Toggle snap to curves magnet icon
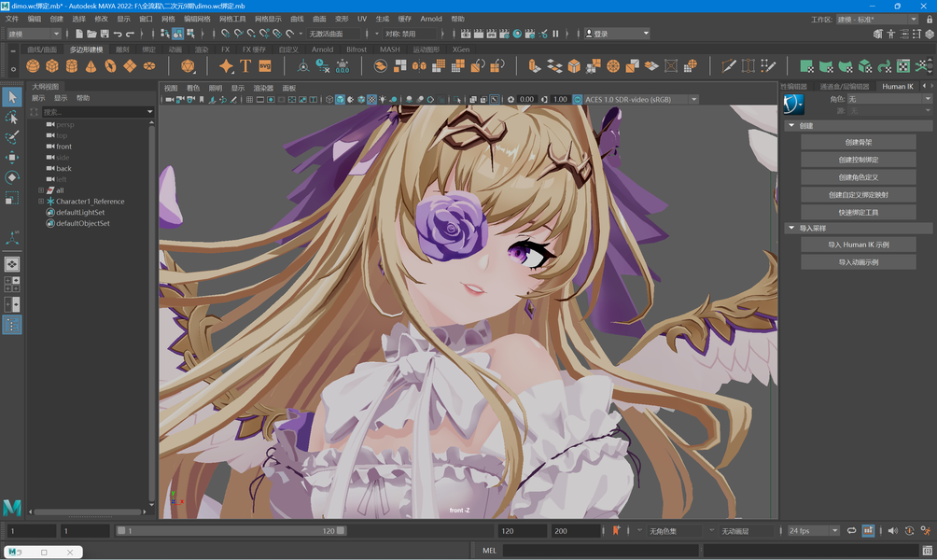The image size is (937, 560). 238,34
